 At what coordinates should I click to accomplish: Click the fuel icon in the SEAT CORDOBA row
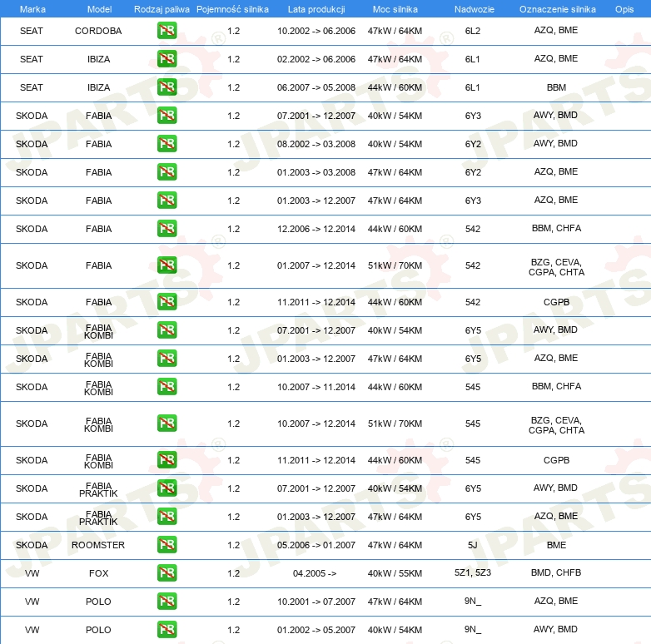pos(166,31)
